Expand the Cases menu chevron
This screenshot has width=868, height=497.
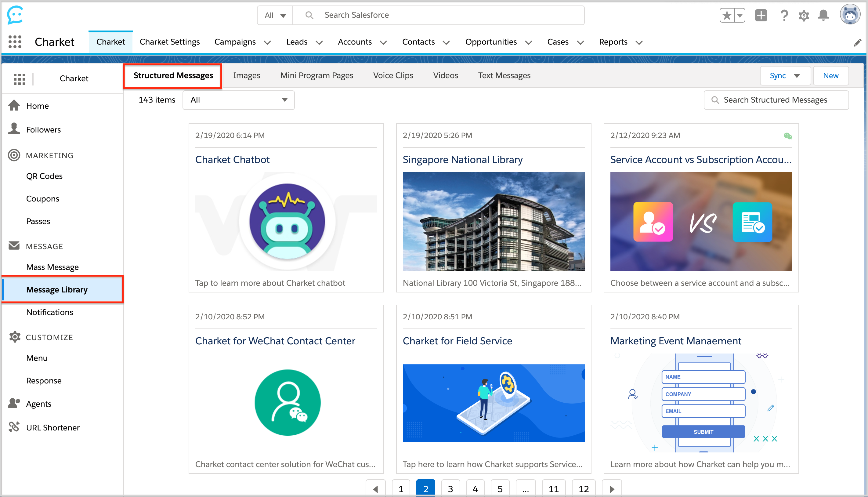click(x=580, y=43)
